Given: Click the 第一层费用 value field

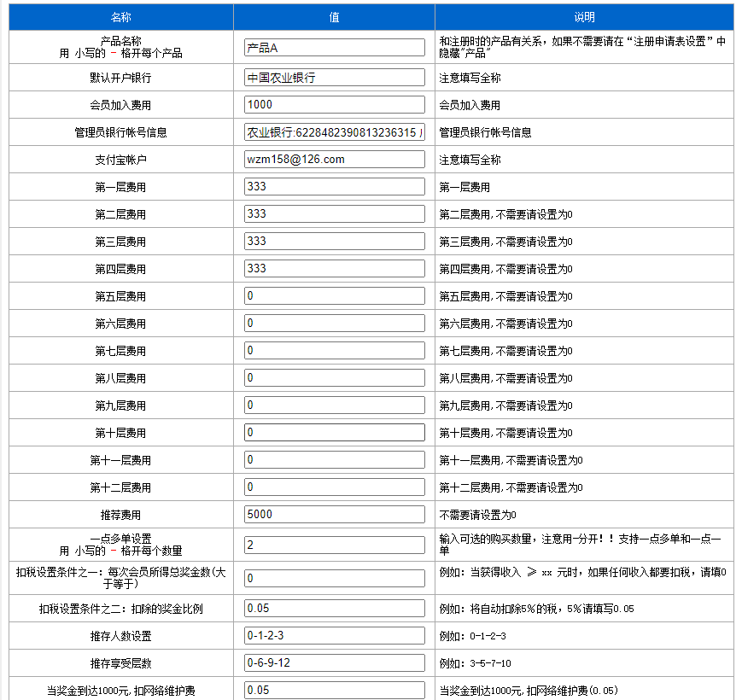Looking at the screenshot, I should click(x=334, y=187).
